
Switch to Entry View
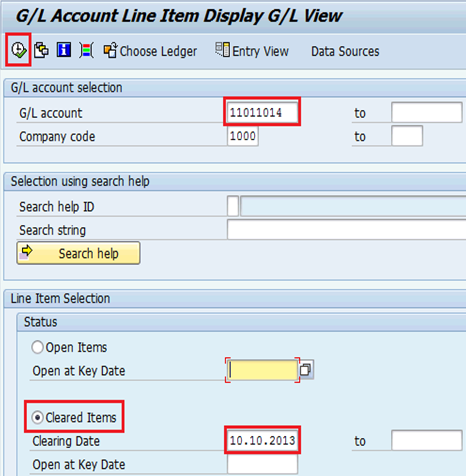tap(252, 51)
